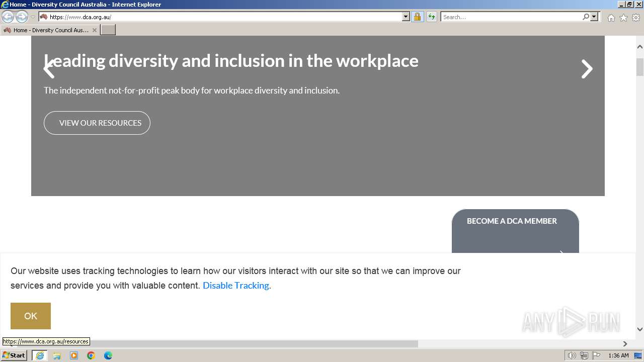Viewport: 644px width, 362px height.
Task: View the security lock report icon
Action: [x=417, y=17]
